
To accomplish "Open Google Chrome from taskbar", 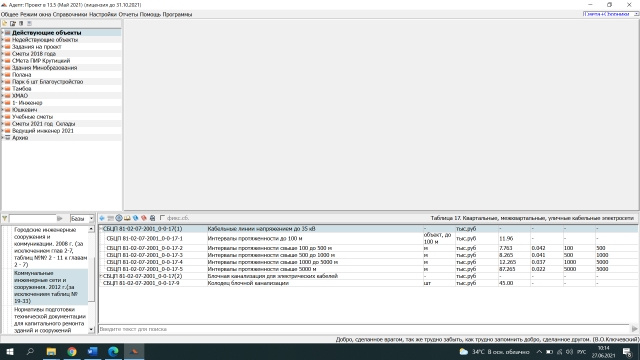I will pyautogui.click(x=72, y=351).
